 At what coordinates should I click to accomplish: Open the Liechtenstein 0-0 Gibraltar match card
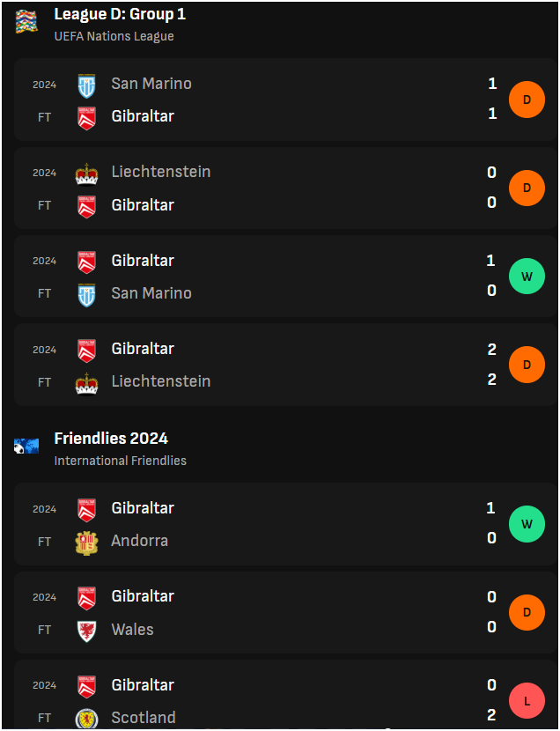pyautogui.click(x=285, y=188)
